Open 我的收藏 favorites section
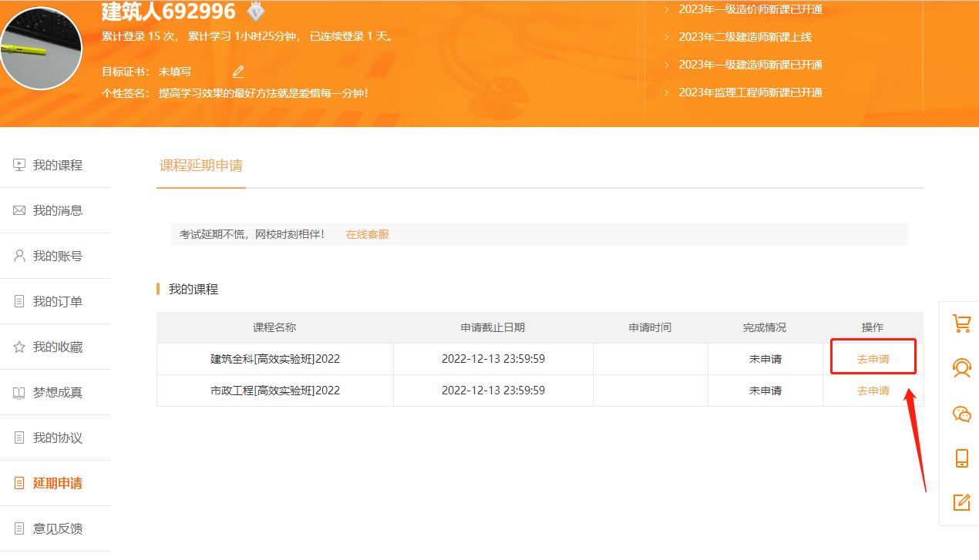Screen dimensions: 979x560 [57, 347]
